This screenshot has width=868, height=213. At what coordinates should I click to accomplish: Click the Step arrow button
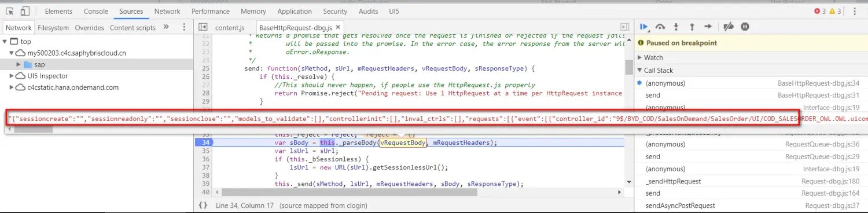(x=708, y=27)
